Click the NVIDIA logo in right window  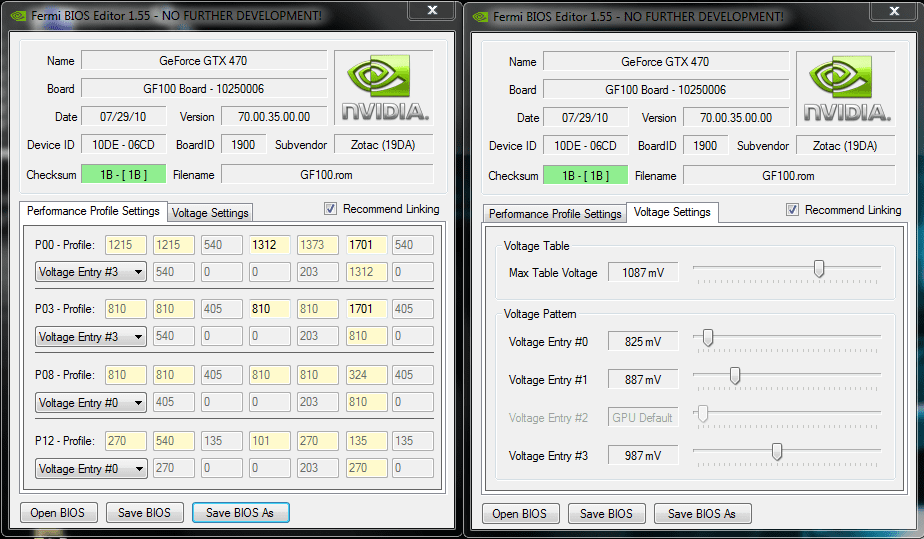coord(846,88)
